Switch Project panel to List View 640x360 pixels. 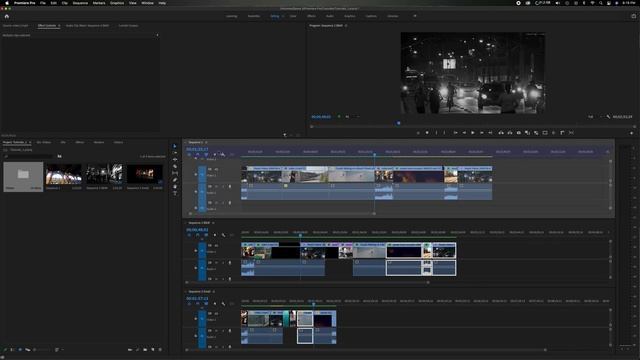tap(12, 350)
